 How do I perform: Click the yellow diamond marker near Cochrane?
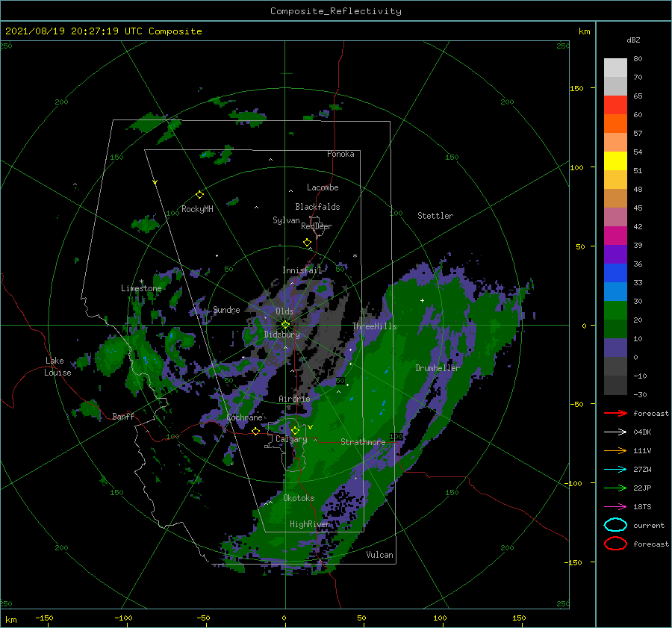[256, 431]
